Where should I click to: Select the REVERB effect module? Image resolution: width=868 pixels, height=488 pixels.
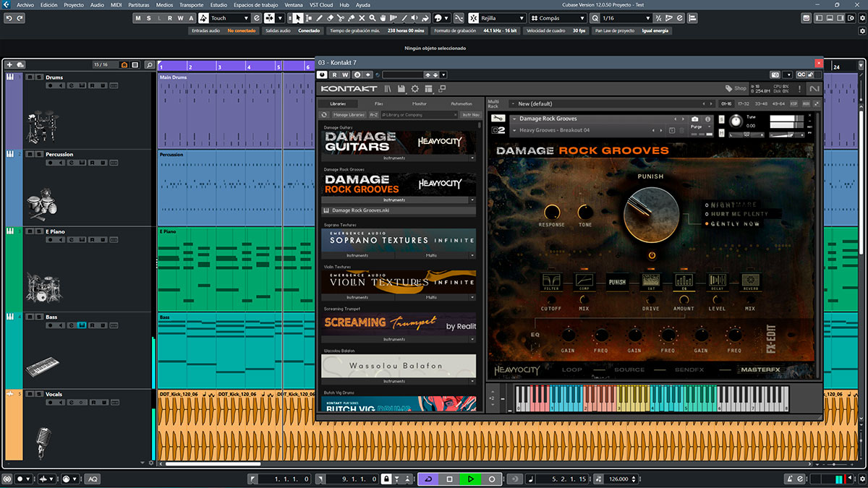749,282
